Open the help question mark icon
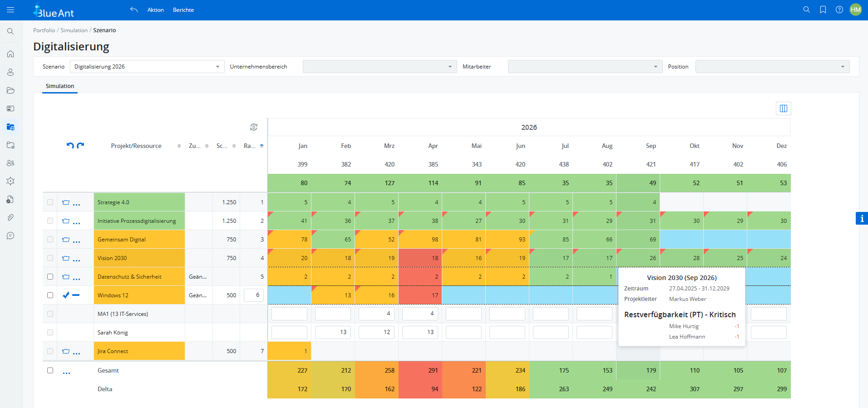This screenshot has height=408, width=868. pyautogui.click(x=839, y=10)
